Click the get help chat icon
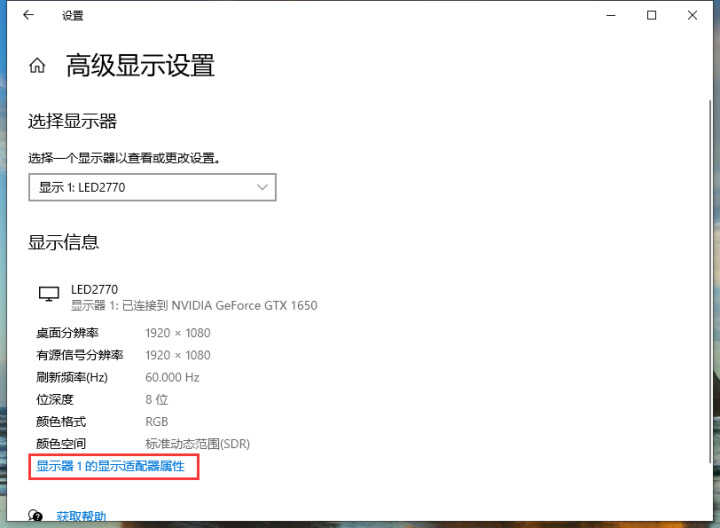720x528 pixels. point(35,516)
